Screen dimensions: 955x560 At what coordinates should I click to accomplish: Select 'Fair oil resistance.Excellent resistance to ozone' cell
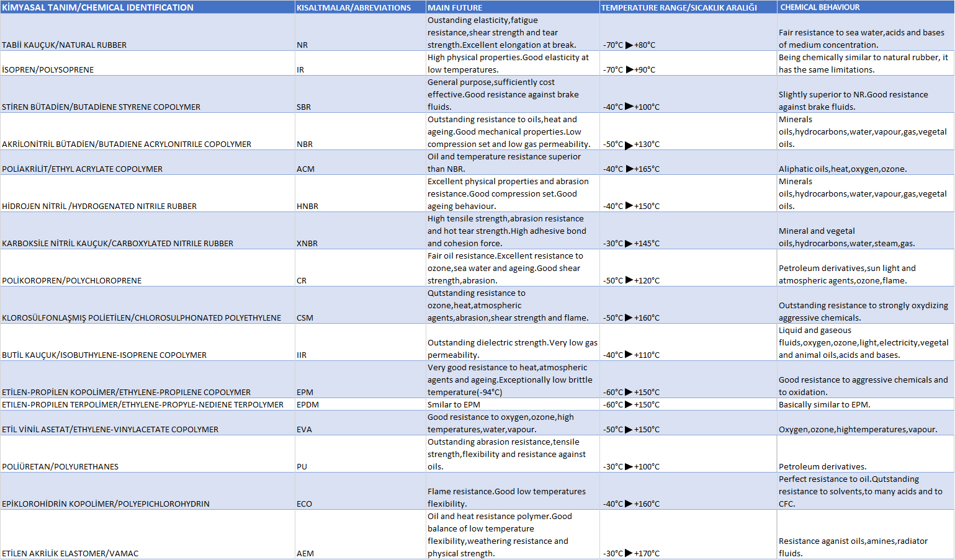[513, 268]
